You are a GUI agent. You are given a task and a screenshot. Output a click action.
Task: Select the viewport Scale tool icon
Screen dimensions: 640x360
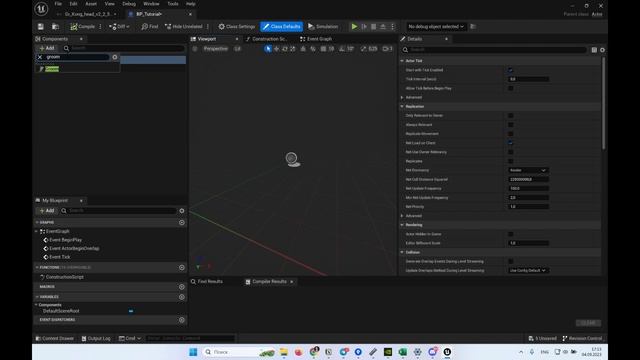click(x=293, y=49)
